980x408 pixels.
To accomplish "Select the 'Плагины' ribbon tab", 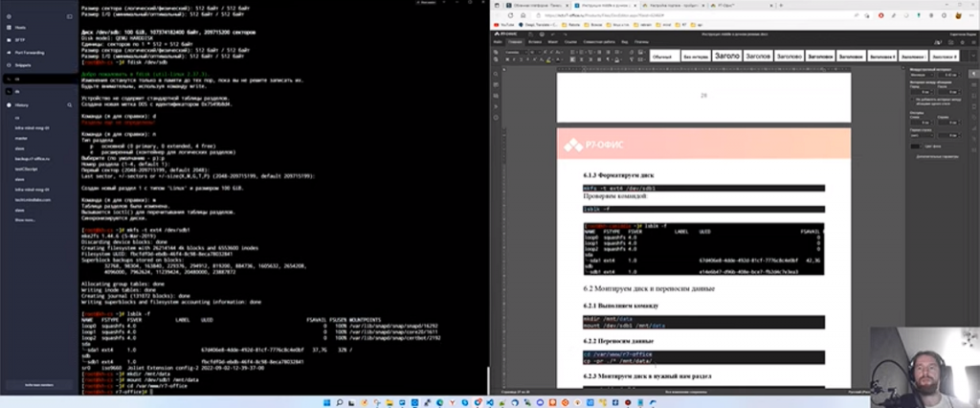I will tap(641, 42).
